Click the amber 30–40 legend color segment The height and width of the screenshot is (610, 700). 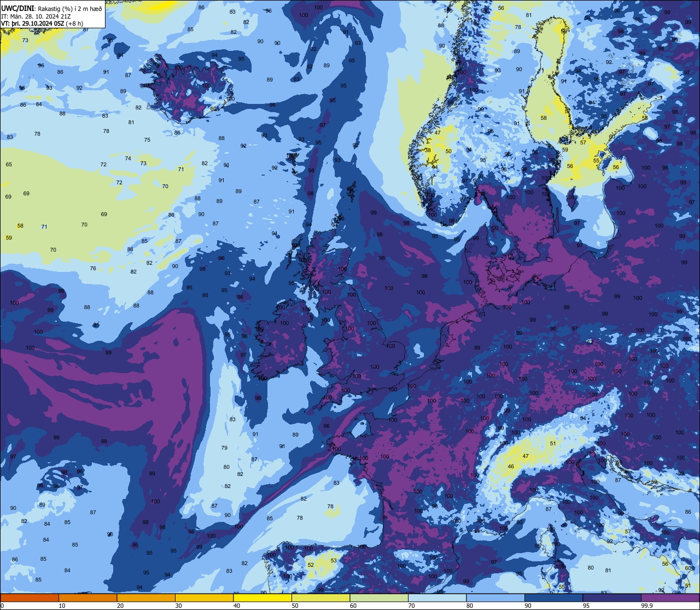pos(204,597)
